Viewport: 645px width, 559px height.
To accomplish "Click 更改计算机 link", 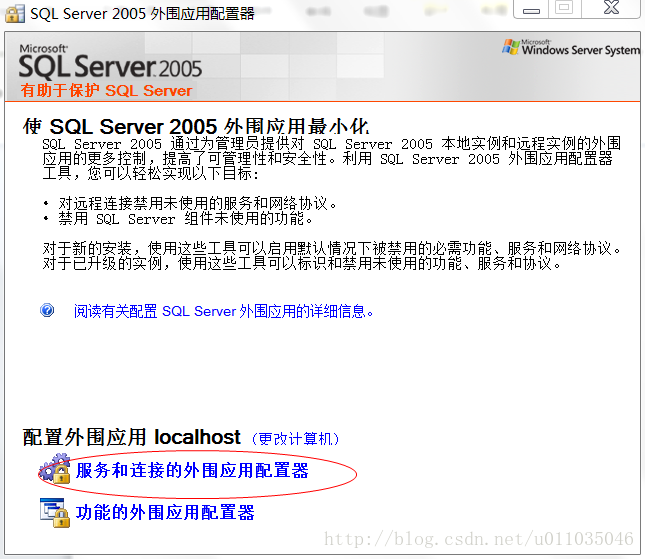I will click(x=295, y=439).
